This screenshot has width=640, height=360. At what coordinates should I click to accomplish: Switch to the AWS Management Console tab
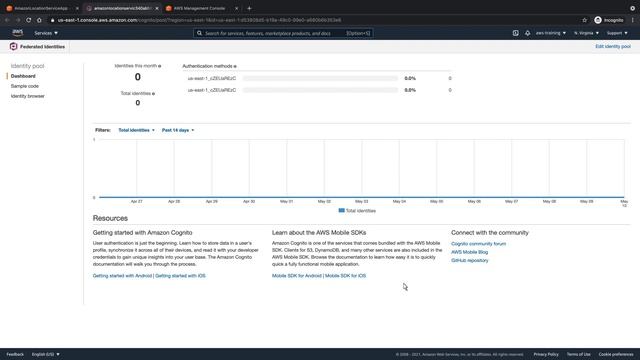pos(199,8)
